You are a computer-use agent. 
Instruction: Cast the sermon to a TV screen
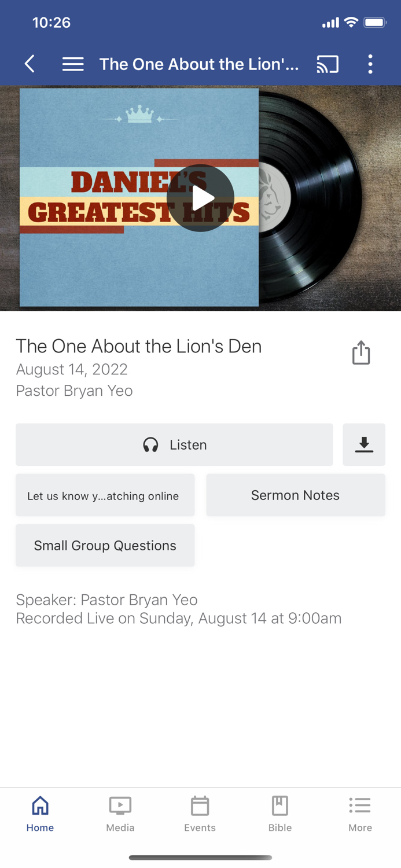pos(328,64)
